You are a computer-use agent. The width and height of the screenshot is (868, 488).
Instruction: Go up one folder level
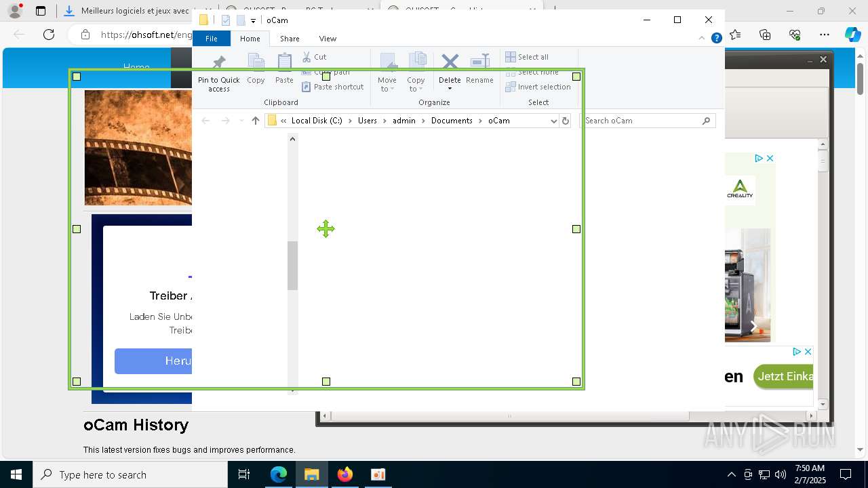coord(256,121)
